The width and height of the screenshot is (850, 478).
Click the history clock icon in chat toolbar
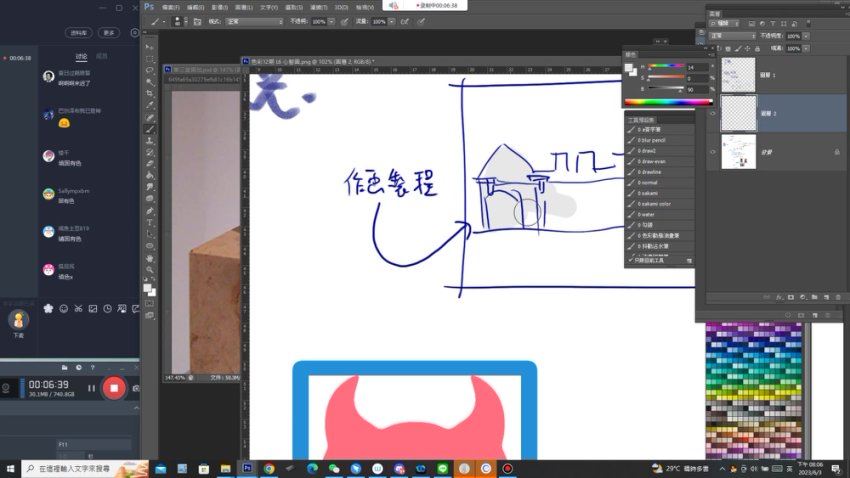[107, 309]
